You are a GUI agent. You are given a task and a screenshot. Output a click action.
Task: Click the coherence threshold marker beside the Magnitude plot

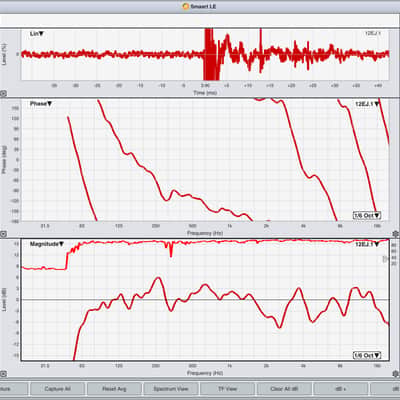385,258
